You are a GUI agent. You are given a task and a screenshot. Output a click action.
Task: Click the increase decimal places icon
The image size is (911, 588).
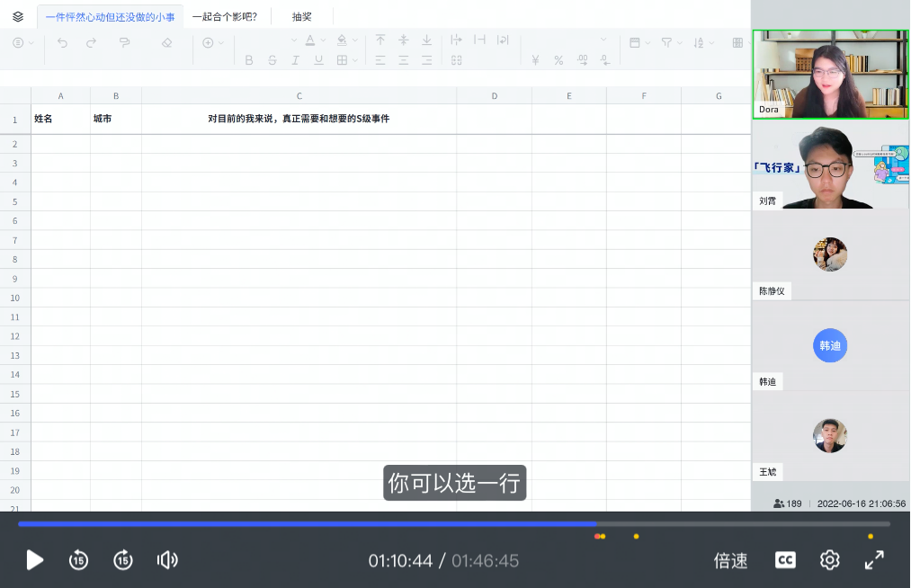click(x=583, y=58)
